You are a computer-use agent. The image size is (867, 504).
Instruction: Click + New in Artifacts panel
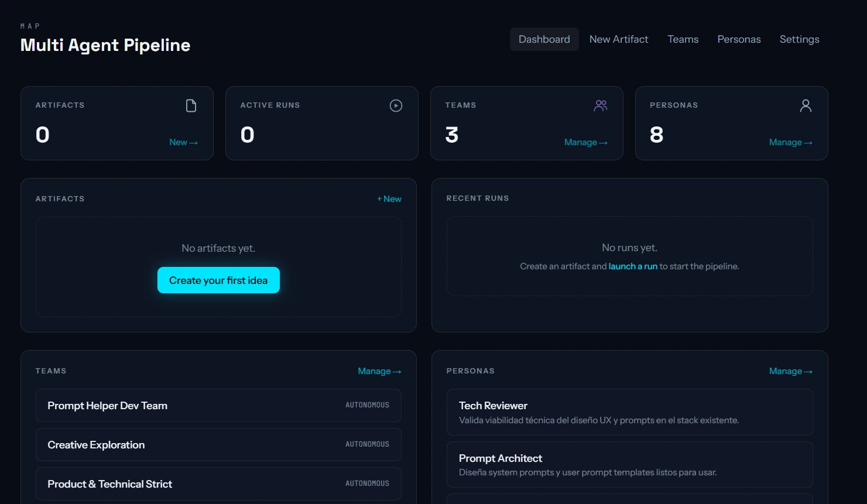[x=389, y=199]
